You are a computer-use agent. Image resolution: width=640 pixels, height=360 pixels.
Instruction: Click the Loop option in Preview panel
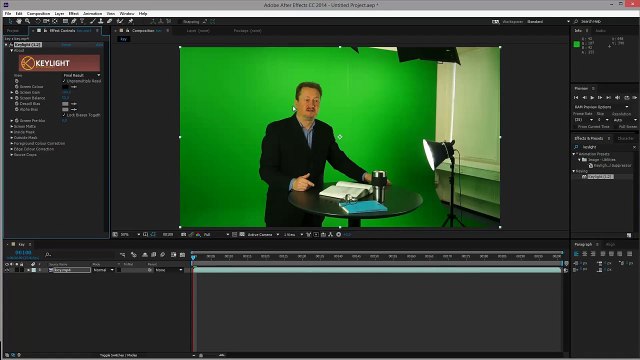pos(627,98)
